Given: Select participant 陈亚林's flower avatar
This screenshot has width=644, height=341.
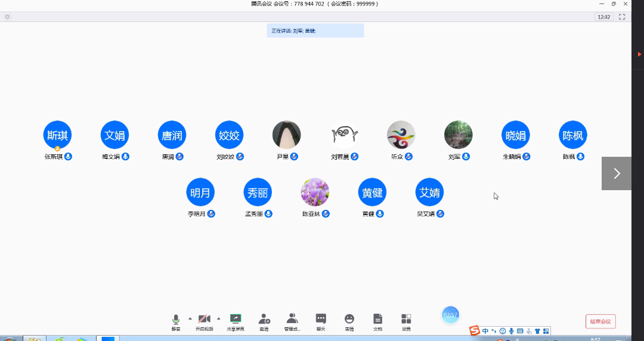Looking at the screenshot, I should coord(315,192).
